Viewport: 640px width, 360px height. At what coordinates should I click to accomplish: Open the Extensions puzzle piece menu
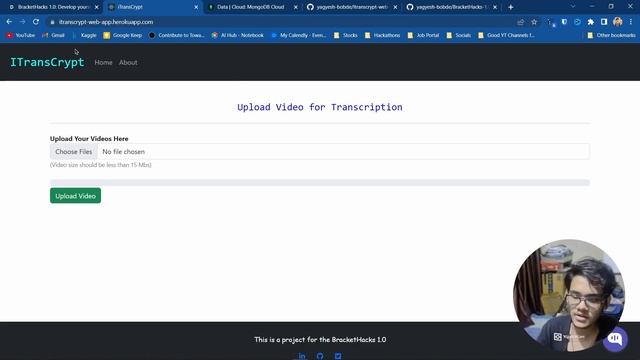(x=591, y=22)
